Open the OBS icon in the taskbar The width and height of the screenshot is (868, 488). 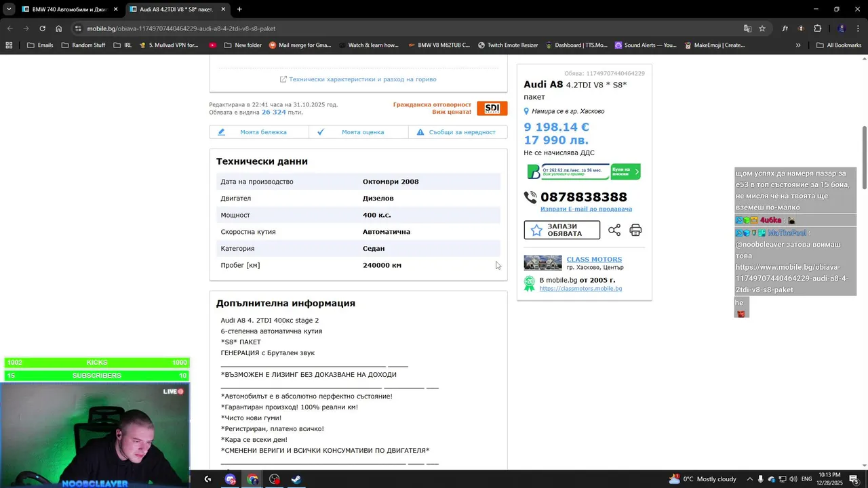coord(274,479)
